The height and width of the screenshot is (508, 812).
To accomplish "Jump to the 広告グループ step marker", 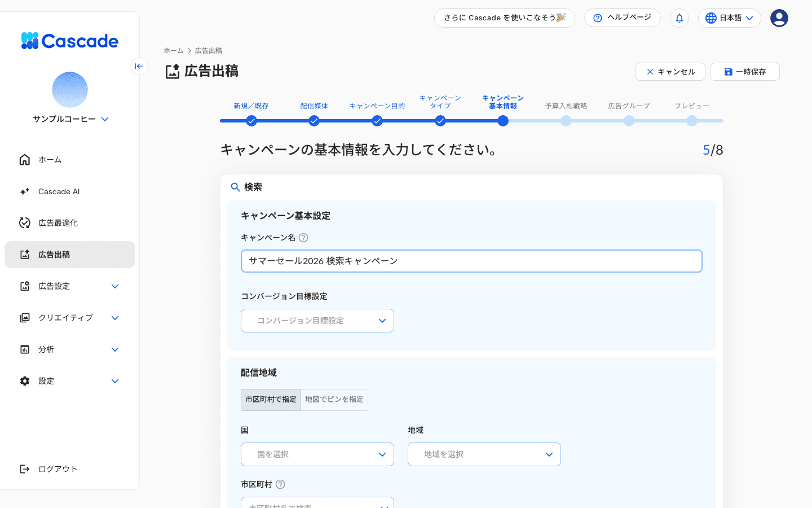I will point(629,121).
